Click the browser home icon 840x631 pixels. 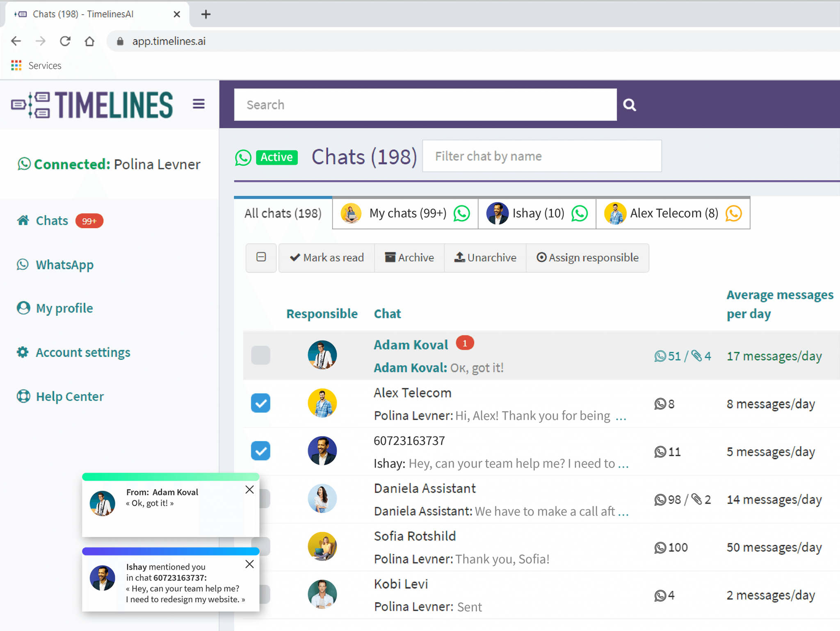[89, 41]
